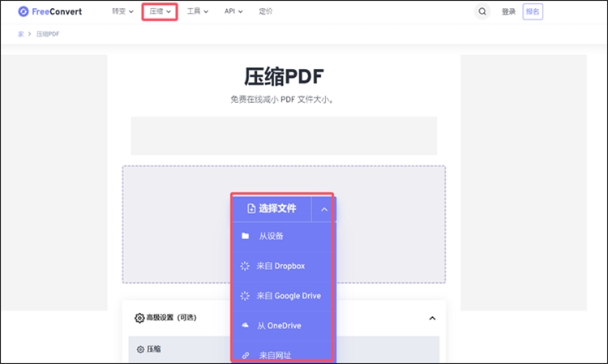Choose 来自 Google Drive option

(x=283, y=296)
